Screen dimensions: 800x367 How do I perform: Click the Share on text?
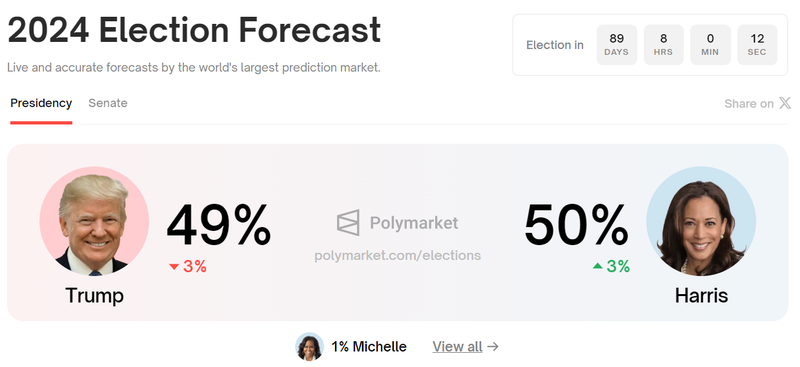coord(748,104)
